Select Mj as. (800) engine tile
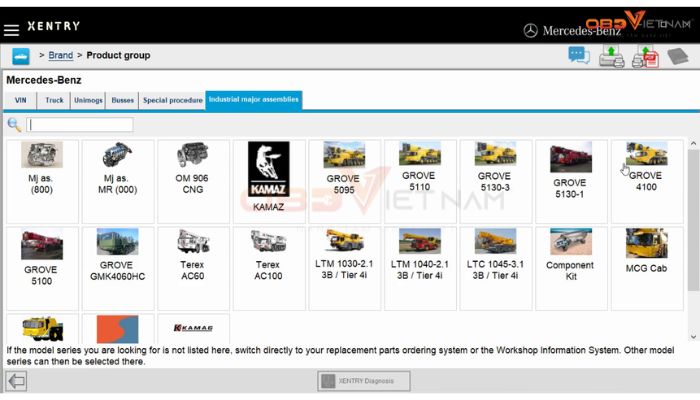The width and height of the screenshot is (700, 400). [x=42, y=181]
